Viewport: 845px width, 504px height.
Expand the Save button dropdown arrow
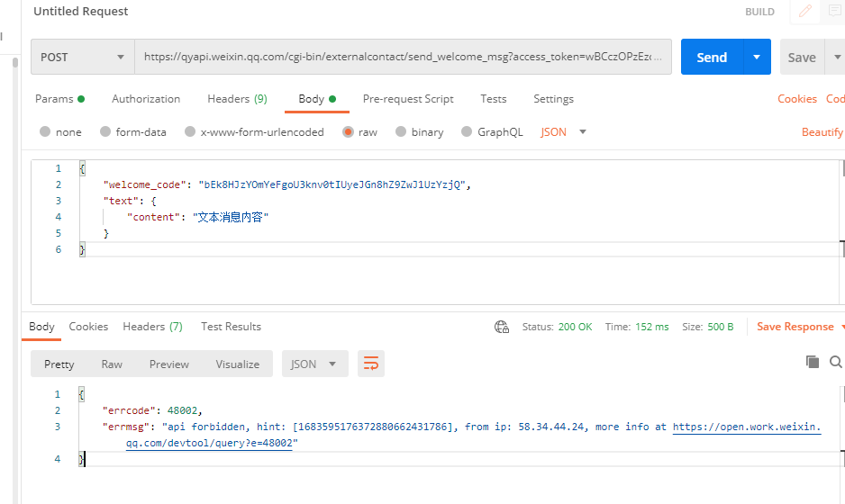pos(836,57)
